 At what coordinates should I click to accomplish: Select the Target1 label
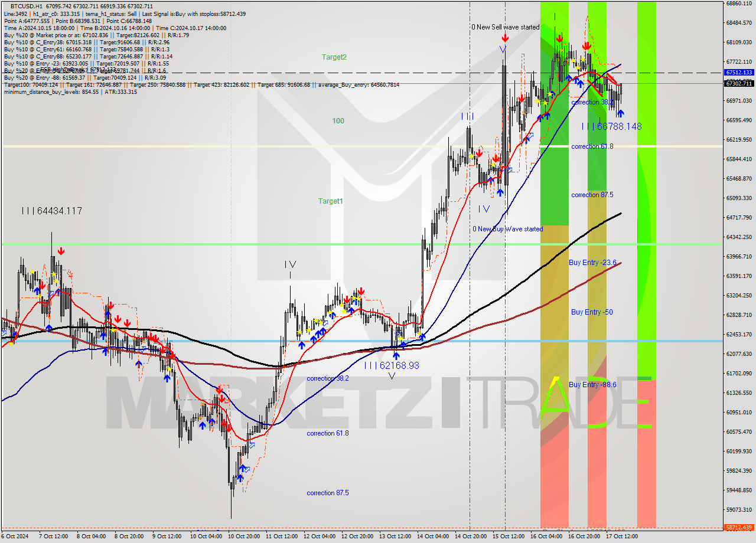pyautogui.click(x=331, y=201)
